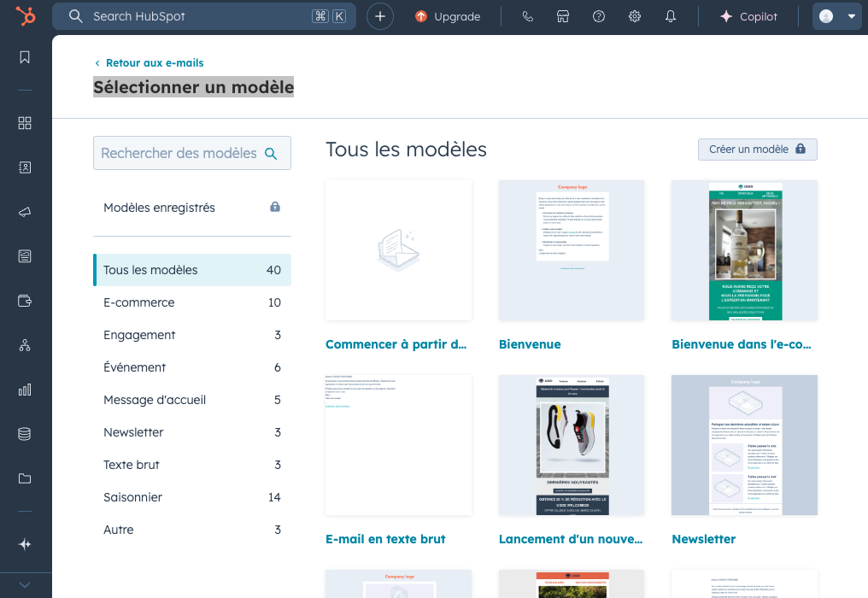Focus the Search HubSpot field
Image resolution: width=868 pixels, height=598 pixels.
point(203,16)
